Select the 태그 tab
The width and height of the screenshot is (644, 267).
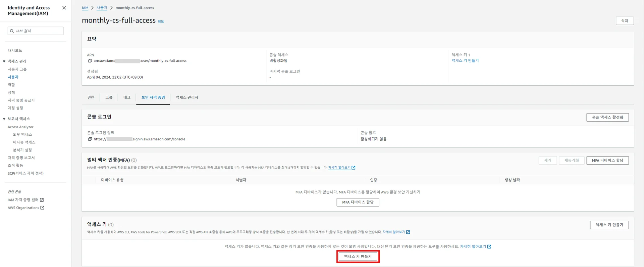point(127,97)
